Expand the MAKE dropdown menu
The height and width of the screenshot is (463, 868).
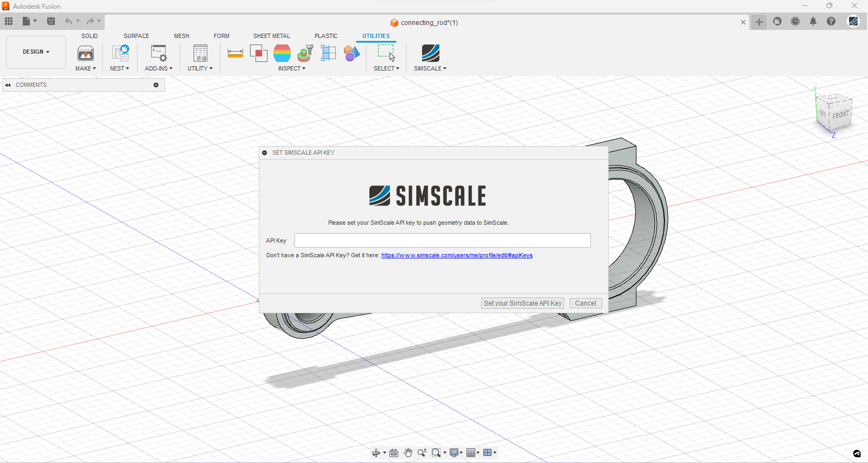coord(86,68)
